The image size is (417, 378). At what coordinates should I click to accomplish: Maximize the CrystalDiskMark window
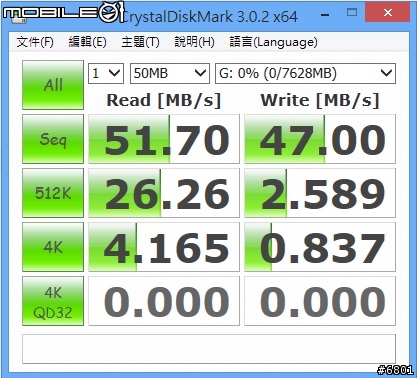[352, 13]
